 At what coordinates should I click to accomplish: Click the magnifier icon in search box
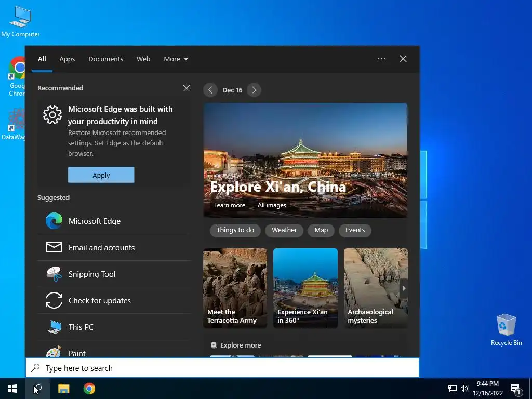(36, 368)
